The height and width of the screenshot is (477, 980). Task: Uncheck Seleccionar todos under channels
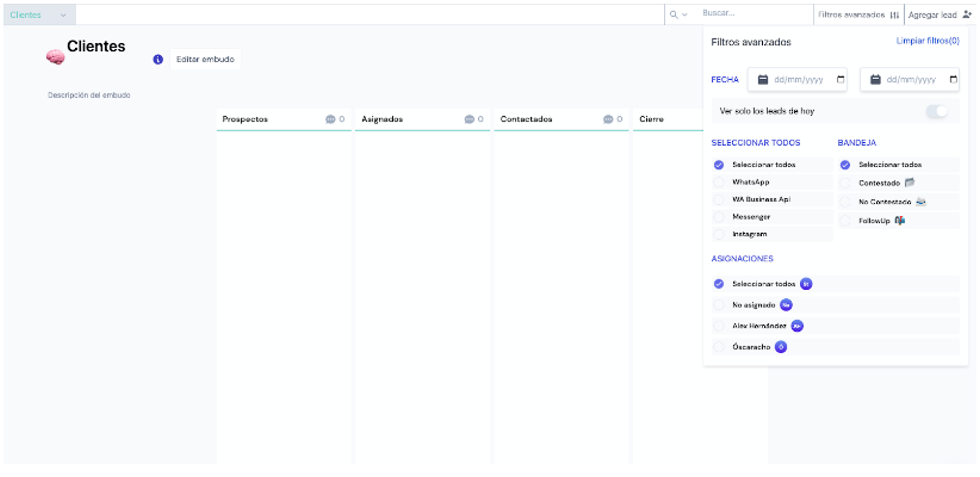pyautogui.click(x=719, y=165)
